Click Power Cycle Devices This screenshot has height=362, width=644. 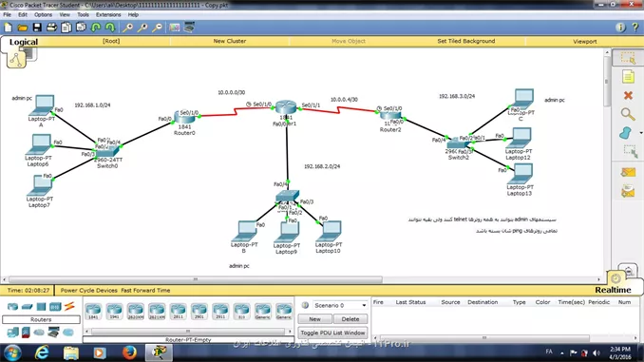point(88,290)
